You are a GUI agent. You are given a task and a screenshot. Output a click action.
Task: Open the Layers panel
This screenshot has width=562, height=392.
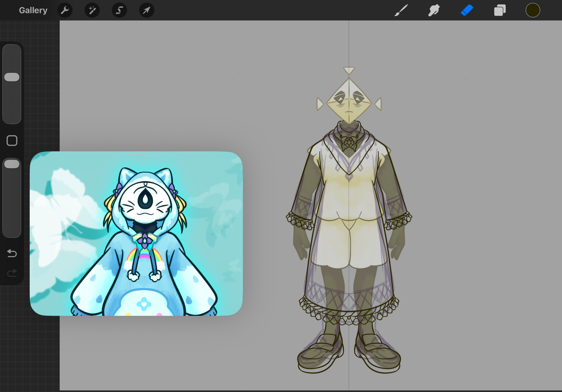coord(500,10)
